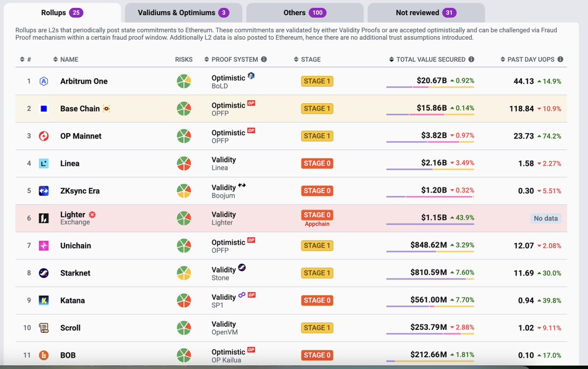588x369 pixels.
Task: Click Base Chain risk pie chart
Action: pyautogui.click(x=184, y=109)
